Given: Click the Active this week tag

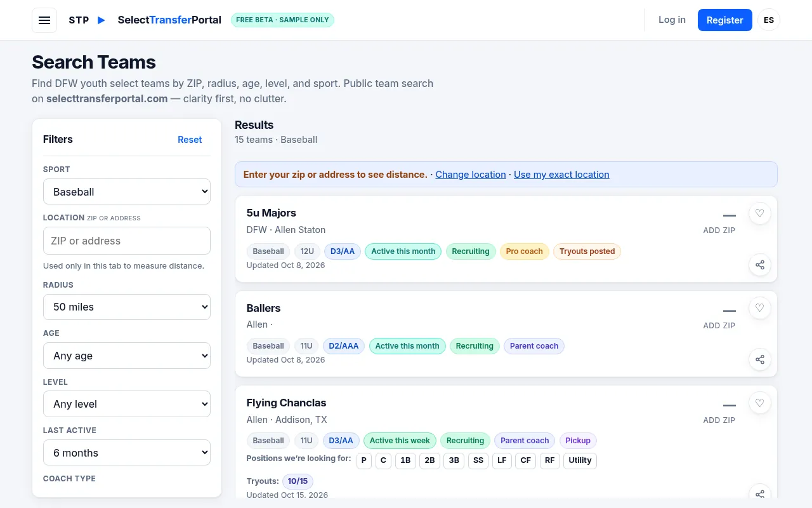Looking at the screenshot, I should (400, 441).
